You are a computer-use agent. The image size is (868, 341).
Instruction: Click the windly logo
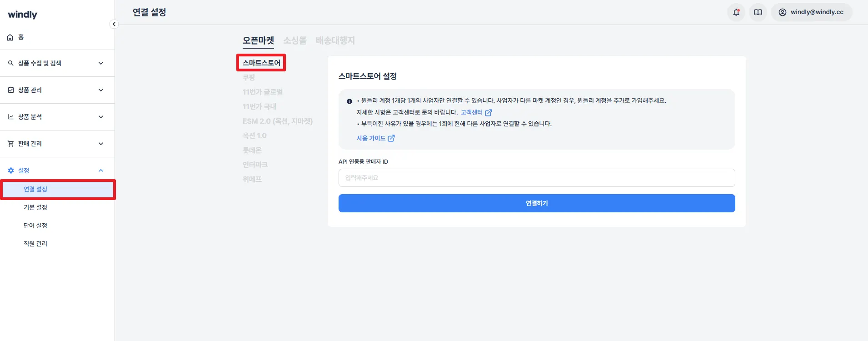pyautogui.click(x=23, y=15)
